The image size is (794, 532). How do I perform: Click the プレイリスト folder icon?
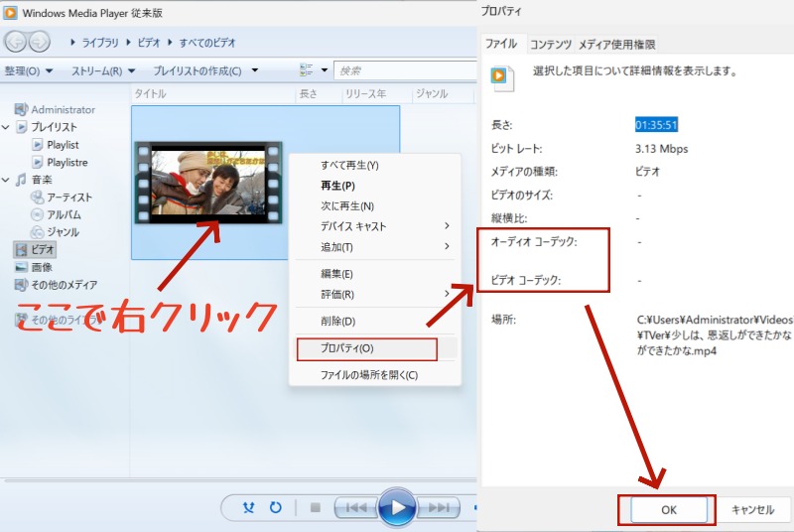click(21, 127)
